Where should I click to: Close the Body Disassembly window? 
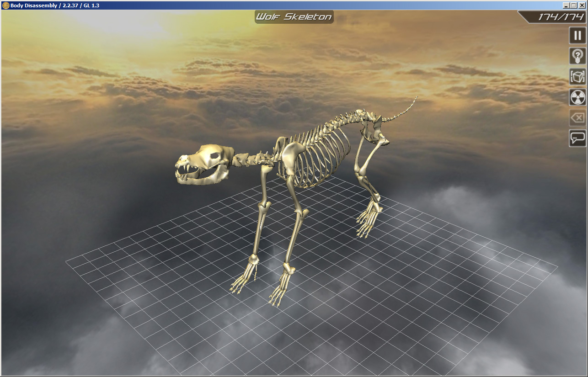tap(582, 5)
